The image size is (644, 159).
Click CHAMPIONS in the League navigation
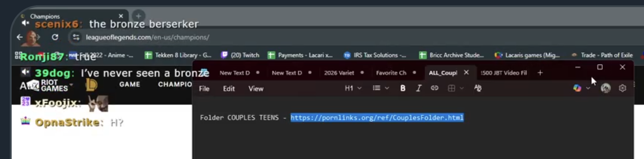point(175,84)
